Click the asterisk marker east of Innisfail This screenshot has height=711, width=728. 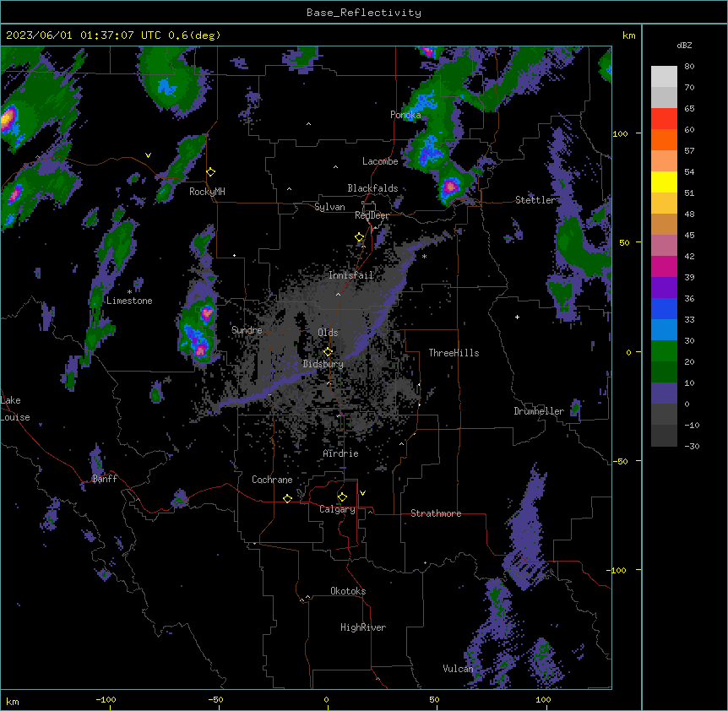424,257
